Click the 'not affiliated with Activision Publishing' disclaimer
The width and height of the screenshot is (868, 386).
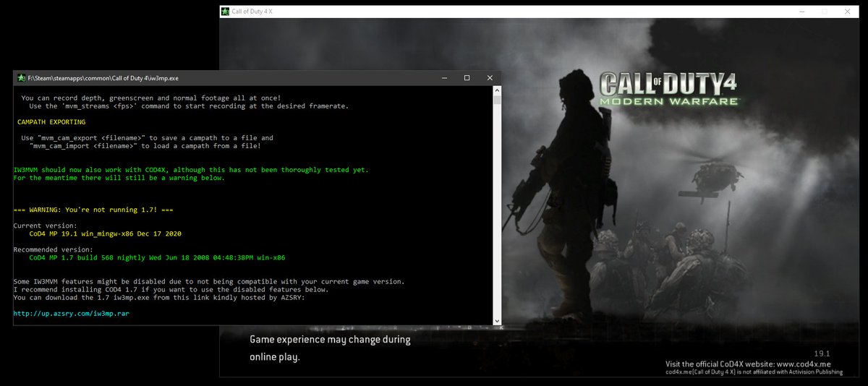tap(754, 372)
